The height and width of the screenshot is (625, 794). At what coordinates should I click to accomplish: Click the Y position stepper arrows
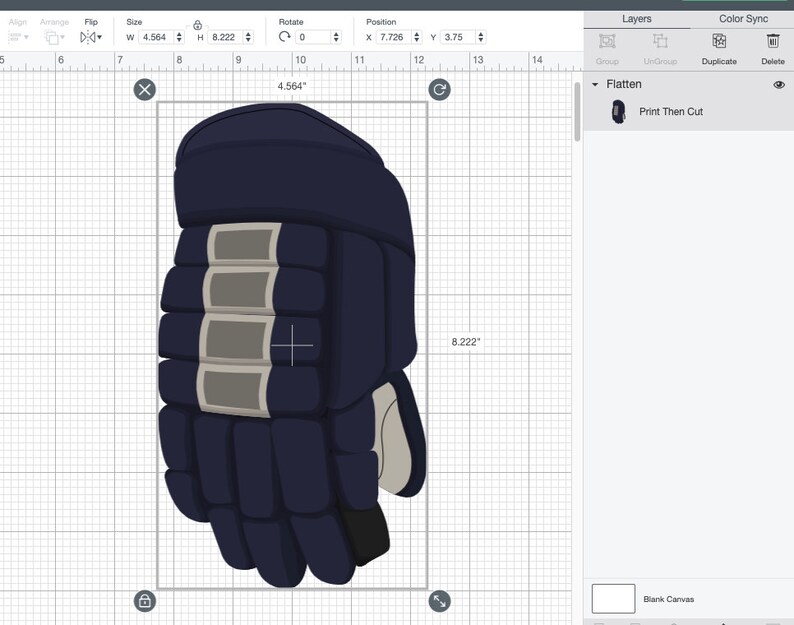[x=481, y=37]
